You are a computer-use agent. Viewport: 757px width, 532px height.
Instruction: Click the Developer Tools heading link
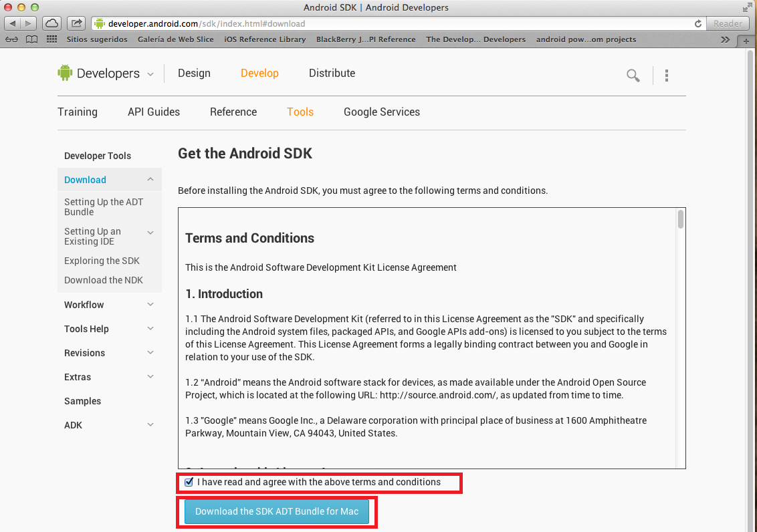(98, 156)
